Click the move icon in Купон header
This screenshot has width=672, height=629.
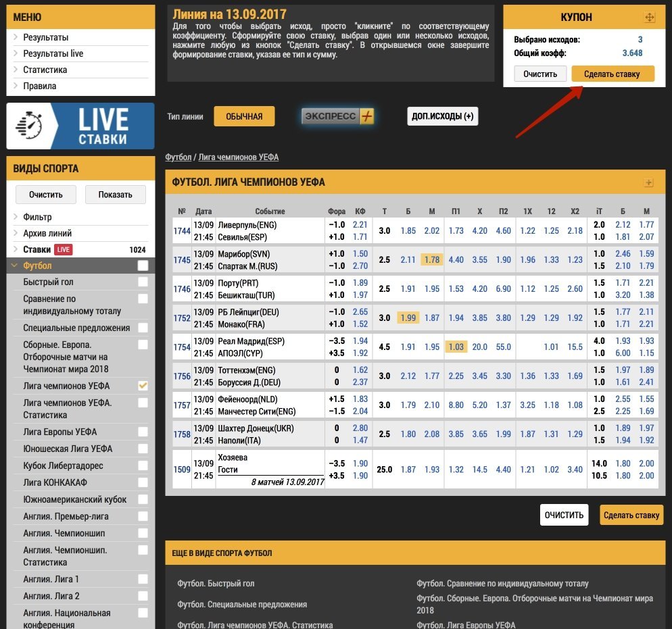650,18
